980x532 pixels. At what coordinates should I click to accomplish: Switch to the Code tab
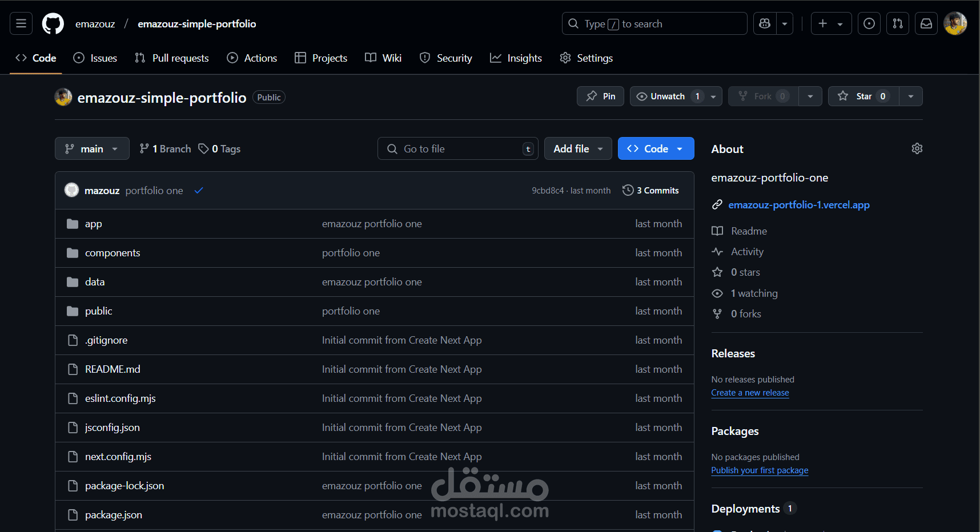coord(36,58)
